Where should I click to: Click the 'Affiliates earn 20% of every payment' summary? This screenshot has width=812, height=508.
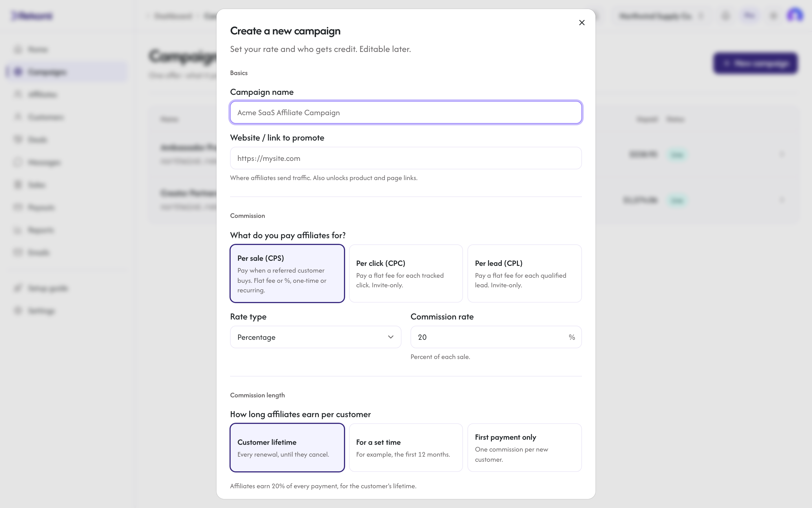tap(323, 486)
